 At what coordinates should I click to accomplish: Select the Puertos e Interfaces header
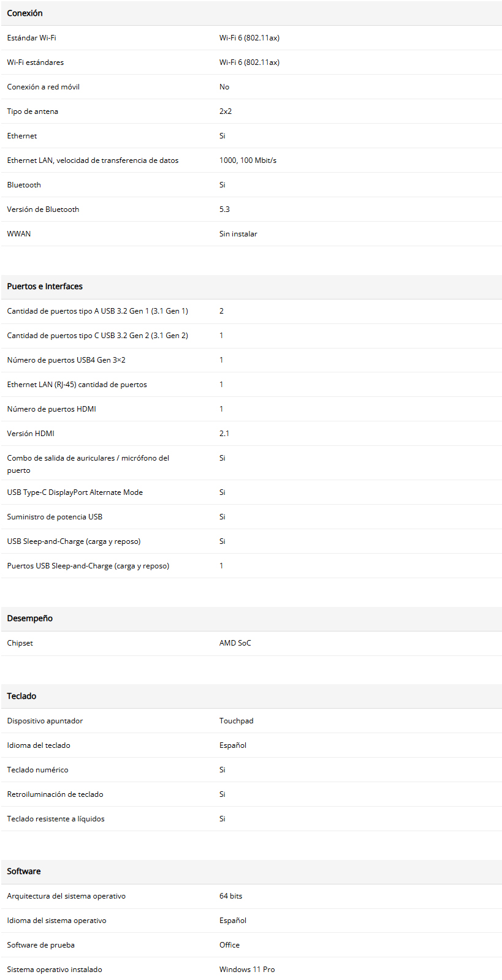[45, 286]
